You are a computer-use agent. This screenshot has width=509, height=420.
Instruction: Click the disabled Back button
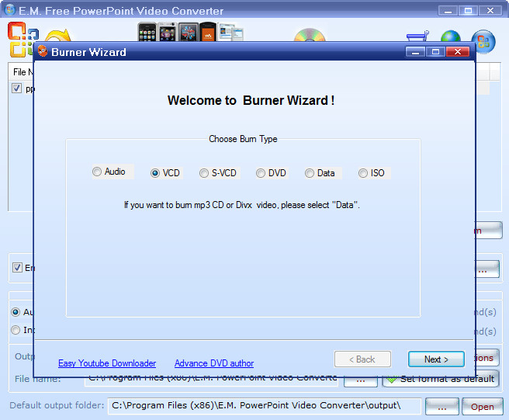click(x=362, y=359)
